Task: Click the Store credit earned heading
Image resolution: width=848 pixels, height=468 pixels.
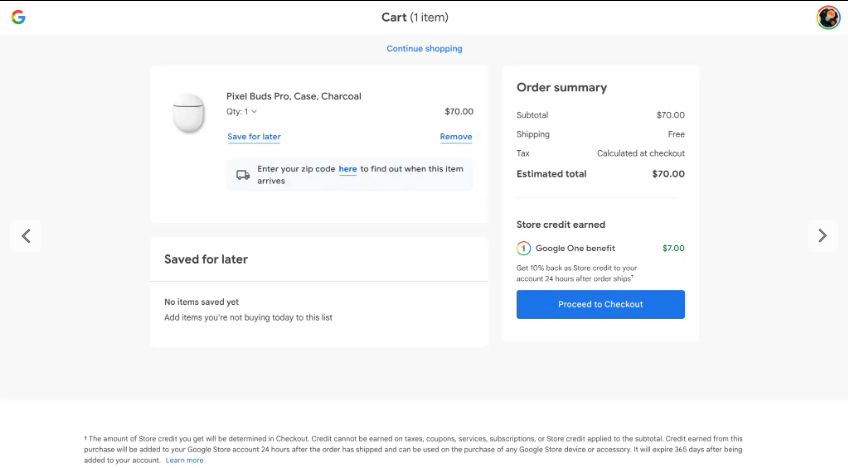Action: [x=560, y=225]
